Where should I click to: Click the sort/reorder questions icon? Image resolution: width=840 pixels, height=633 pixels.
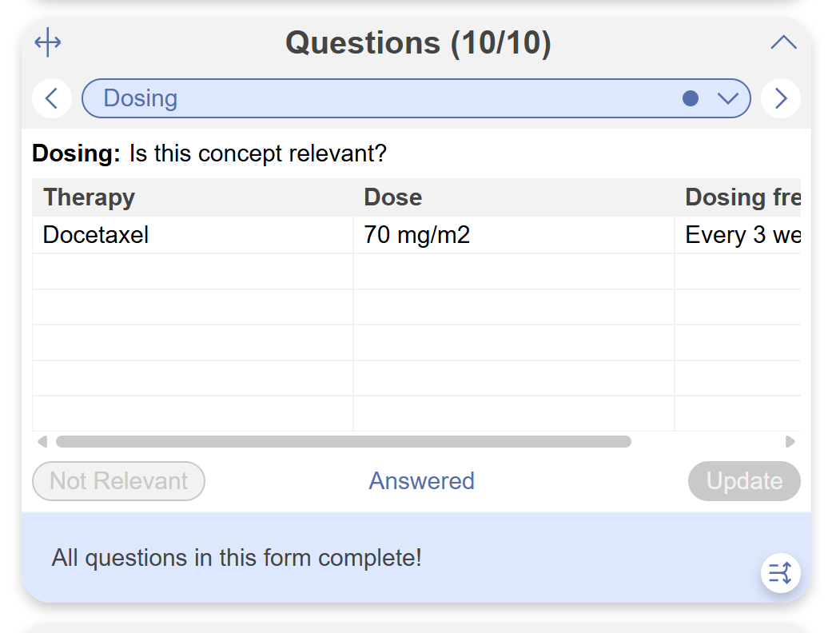[x=780, y=572]
